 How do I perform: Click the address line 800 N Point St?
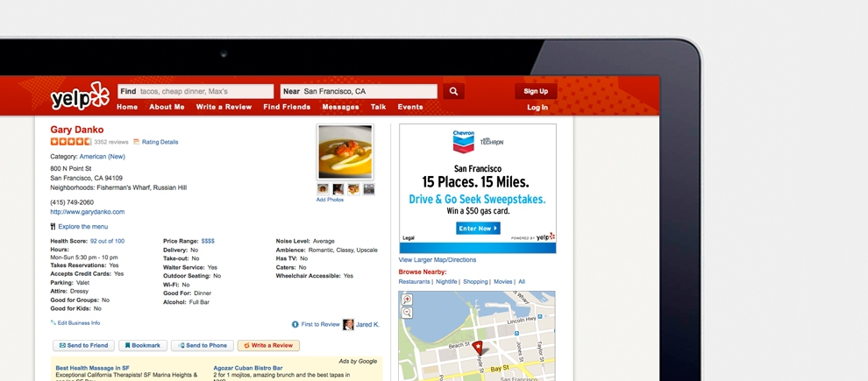(x=71, y=169)
